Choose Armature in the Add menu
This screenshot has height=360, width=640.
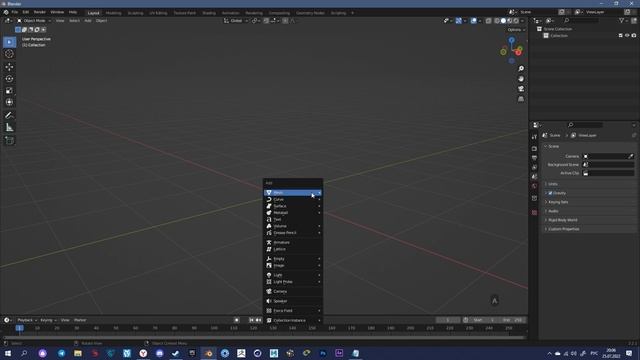pos(293,242)
